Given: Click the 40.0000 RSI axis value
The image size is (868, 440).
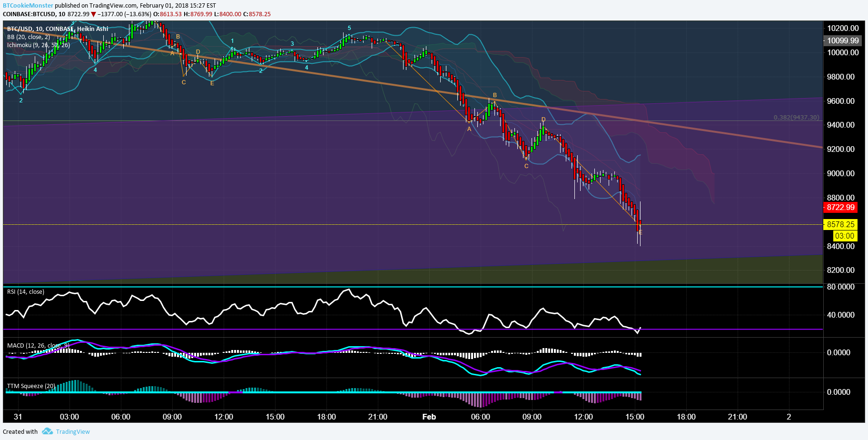Looking at the screenshot, I should (841, 315).
